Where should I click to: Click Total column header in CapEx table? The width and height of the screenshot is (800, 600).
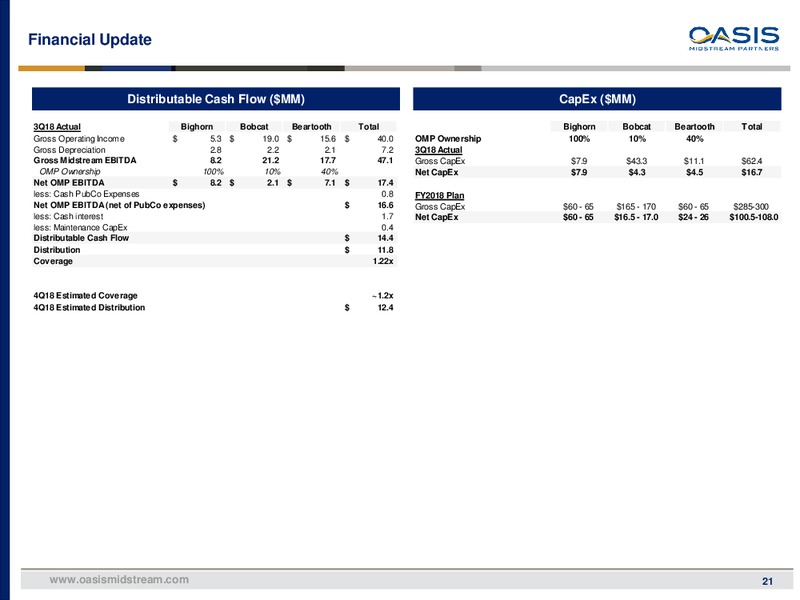pyautogui.click(x=752, y=127)
